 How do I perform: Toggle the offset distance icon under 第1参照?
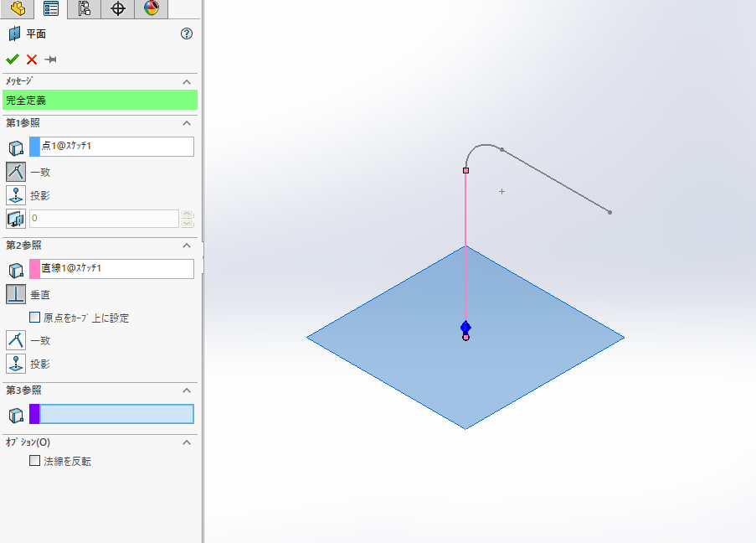(x=16, y=219)
